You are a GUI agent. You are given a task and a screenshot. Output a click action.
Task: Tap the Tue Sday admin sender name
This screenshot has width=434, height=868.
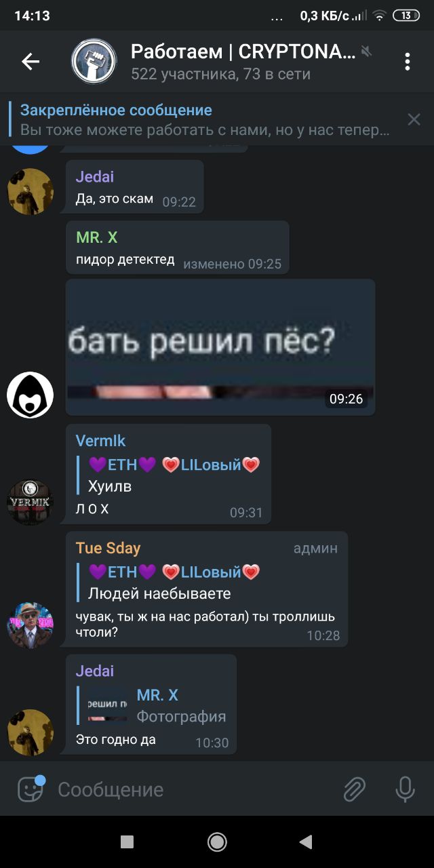[108, 548]
